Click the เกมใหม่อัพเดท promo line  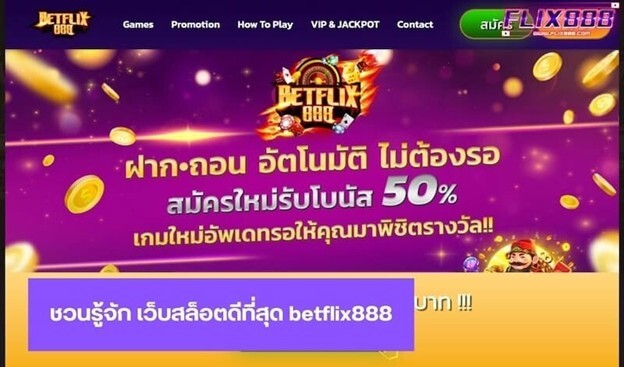point(313,232)
